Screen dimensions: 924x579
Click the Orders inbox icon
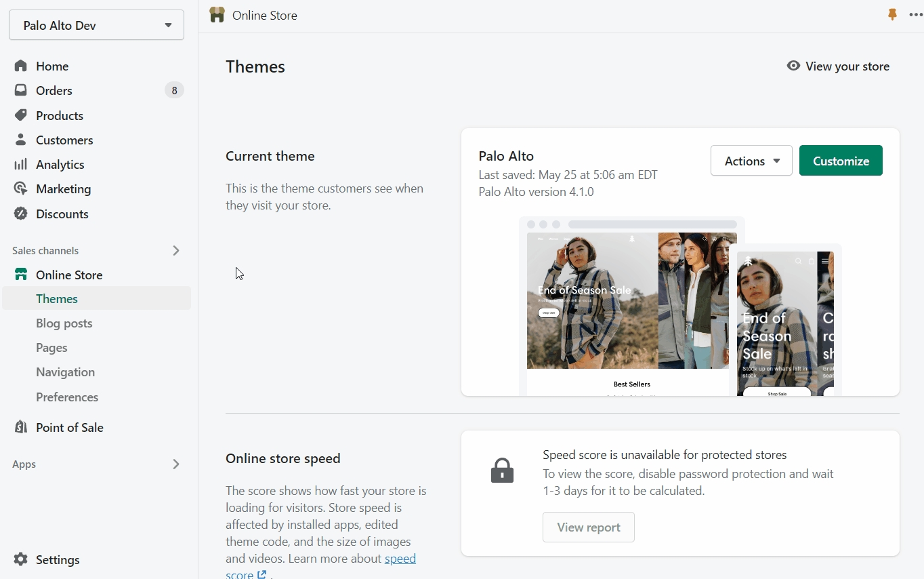coord(21,90)
